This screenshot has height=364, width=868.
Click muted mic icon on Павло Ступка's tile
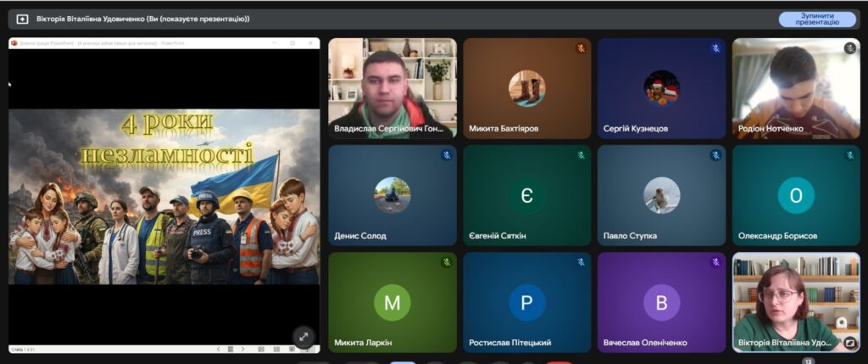coord(715,155)
